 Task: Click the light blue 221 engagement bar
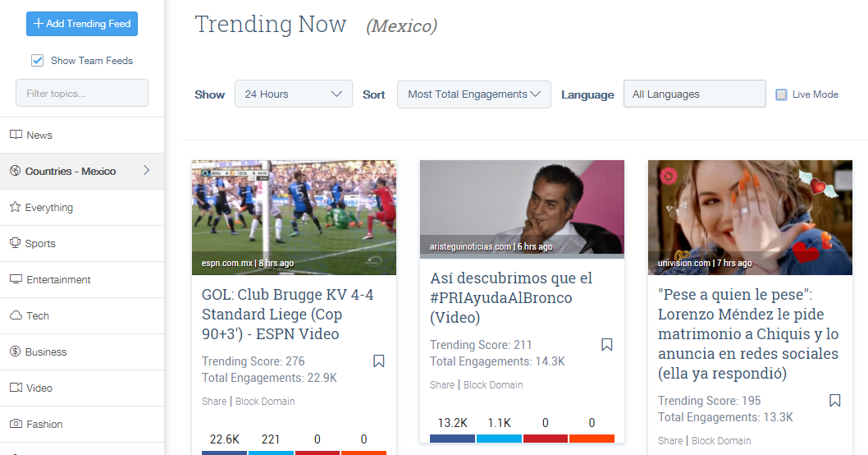click(271, 453)
